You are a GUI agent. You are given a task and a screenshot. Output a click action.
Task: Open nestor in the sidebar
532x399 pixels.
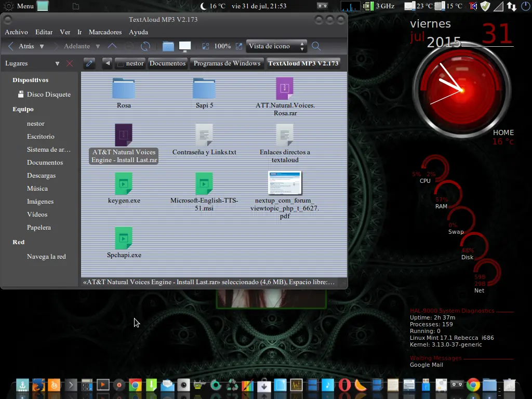(x=36, y=124)
